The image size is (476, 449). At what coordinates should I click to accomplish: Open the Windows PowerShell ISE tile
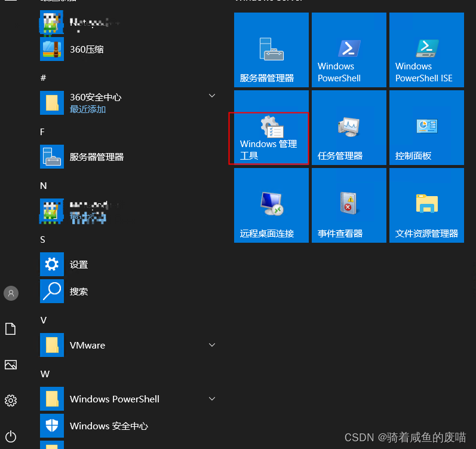(426, 50)
